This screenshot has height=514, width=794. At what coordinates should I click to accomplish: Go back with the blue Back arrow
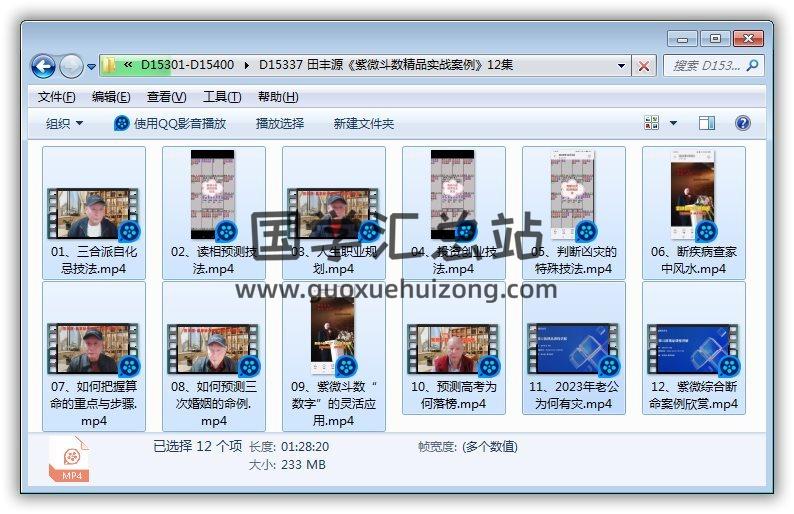pos(43,66)
